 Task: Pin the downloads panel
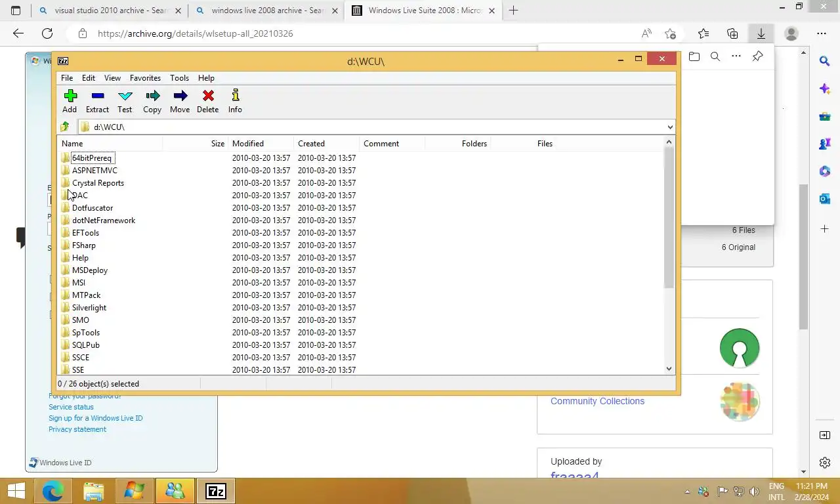click(757, 56)
